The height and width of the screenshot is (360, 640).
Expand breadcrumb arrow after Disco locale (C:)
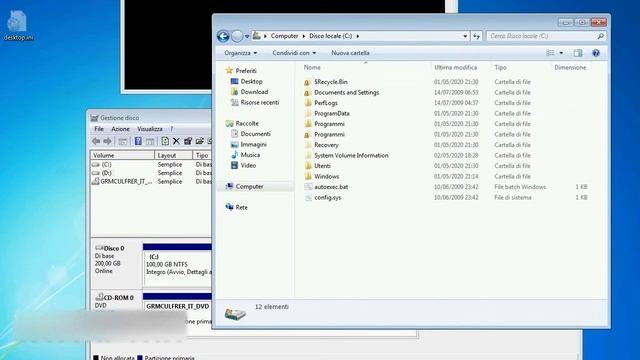click(358, 36)
